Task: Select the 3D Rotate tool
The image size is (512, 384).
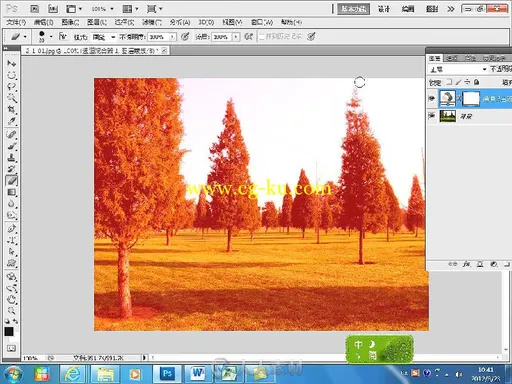Action: [12, 277]
